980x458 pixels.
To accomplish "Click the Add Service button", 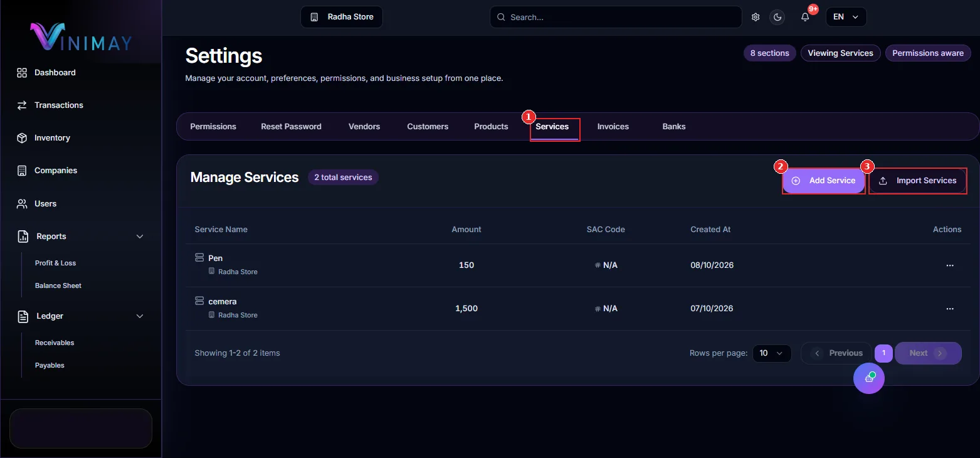I will [x=824, y=181].
